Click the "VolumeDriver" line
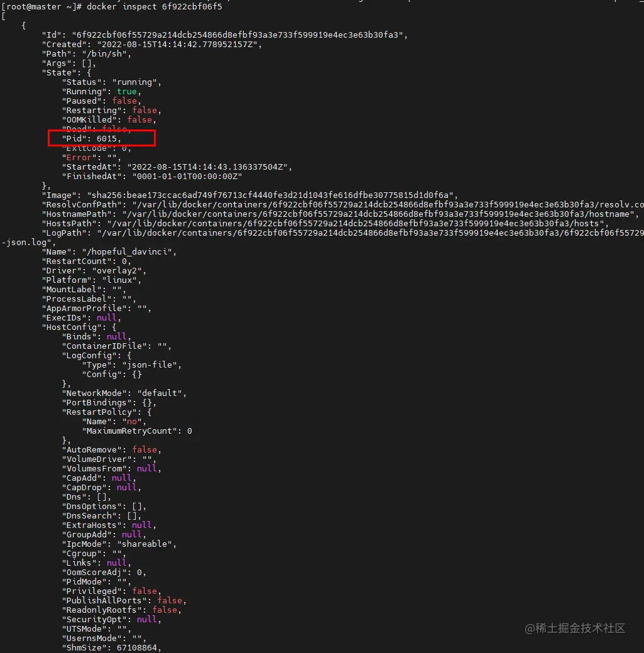 click(x=109, y=459)
